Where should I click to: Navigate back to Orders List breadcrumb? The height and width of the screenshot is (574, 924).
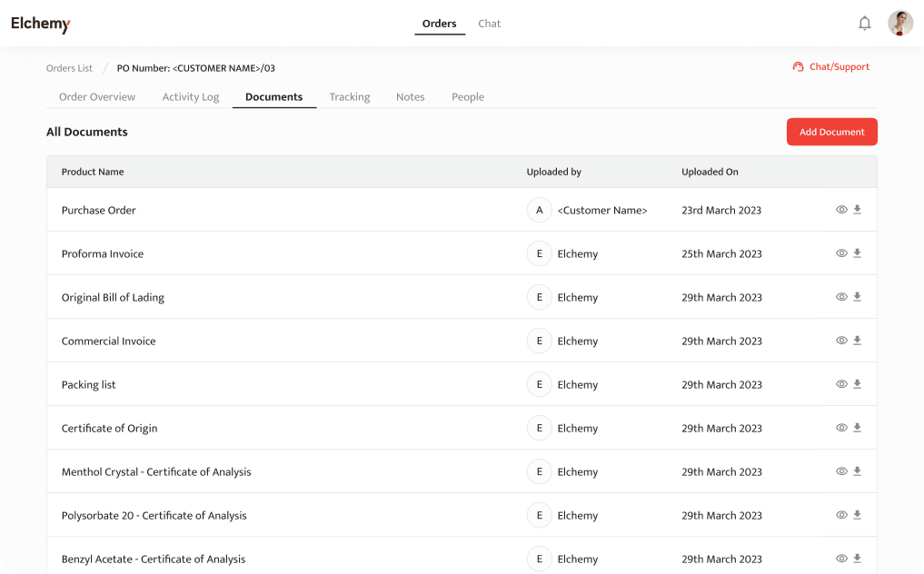[69, 68]
